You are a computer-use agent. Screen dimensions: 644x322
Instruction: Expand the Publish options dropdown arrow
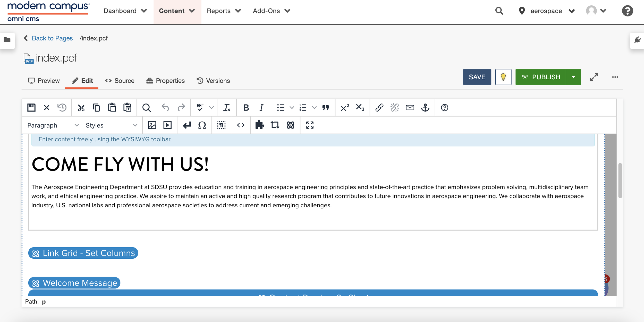(x=573, y=77)
